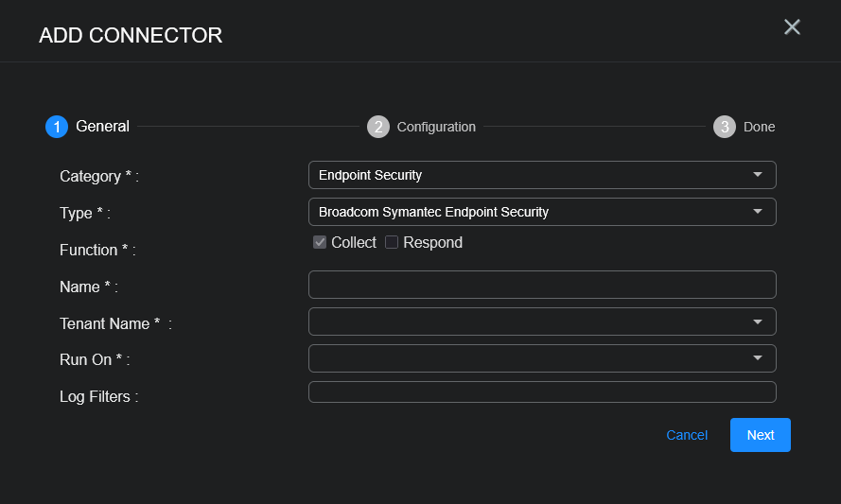841x504 pixels.
Task: Open the Category dropdown arrow
Action: pyautogui.click(x=758, y=175)
